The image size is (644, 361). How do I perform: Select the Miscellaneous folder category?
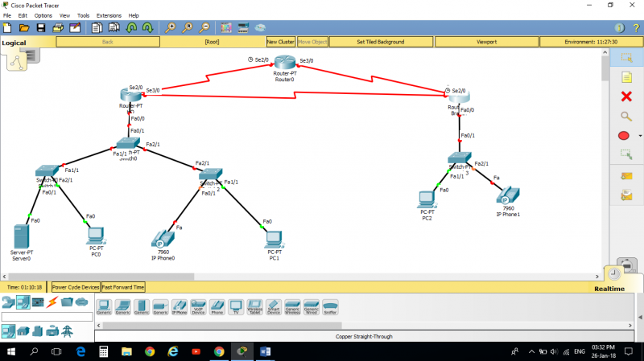pyautogui.click(x=67, y=302)
